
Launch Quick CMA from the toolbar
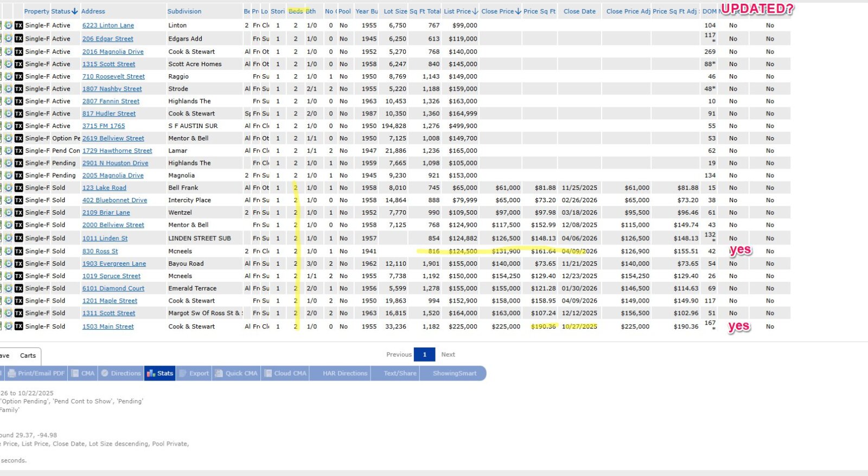pos(237,374)
